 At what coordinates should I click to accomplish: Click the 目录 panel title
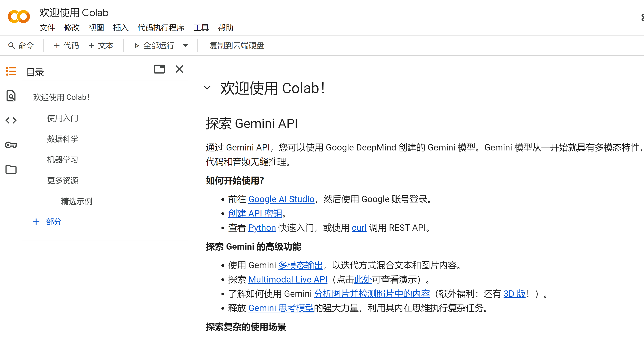click(35, 72)
